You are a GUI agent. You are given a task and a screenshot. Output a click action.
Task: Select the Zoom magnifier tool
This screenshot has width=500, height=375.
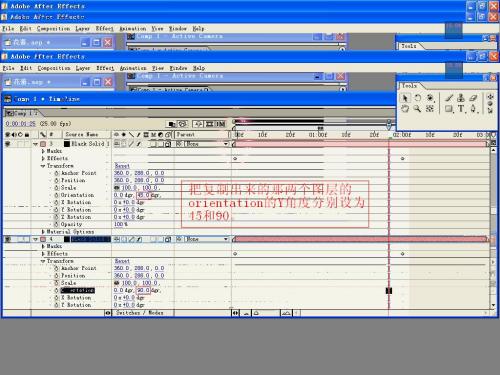pyautogui.click(x=417, y=109)
